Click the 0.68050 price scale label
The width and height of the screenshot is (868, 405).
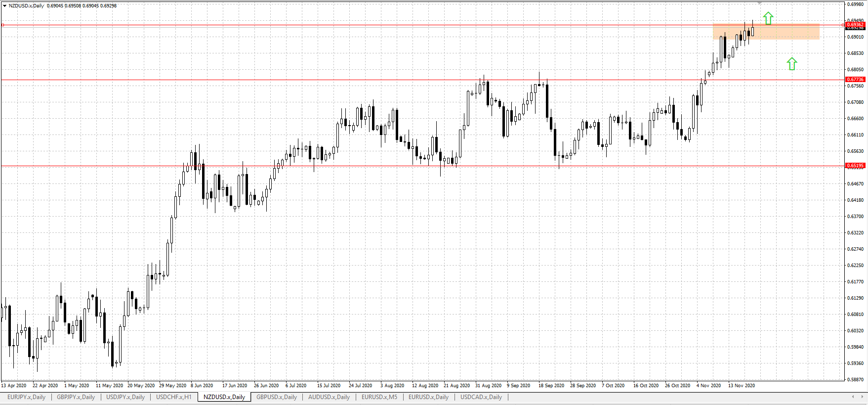[x=855, y=70]
